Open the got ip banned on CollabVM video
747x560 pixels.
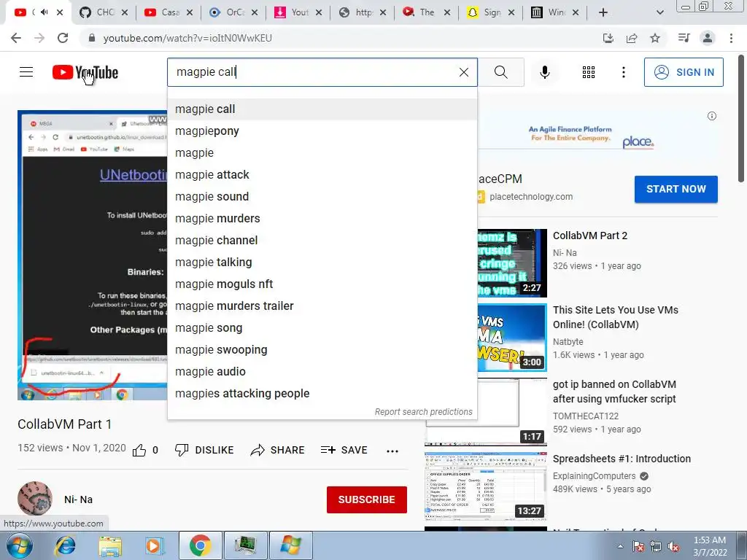[x=614, y=392]
